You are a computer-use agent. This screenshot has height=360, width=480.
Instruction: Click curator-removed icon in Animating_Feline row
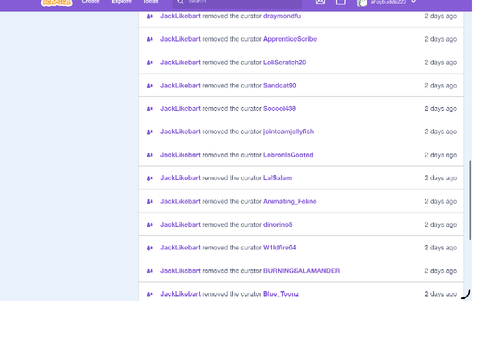pos(150,201)
